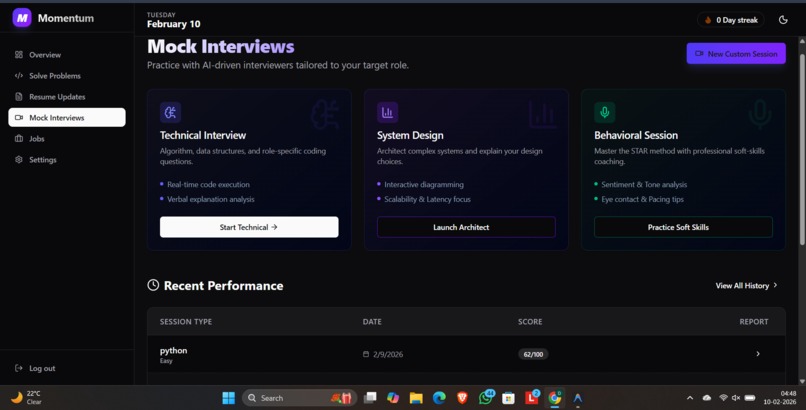Open File Explorer from taskbar
The image size is (806, 410).
click(416, 398)
